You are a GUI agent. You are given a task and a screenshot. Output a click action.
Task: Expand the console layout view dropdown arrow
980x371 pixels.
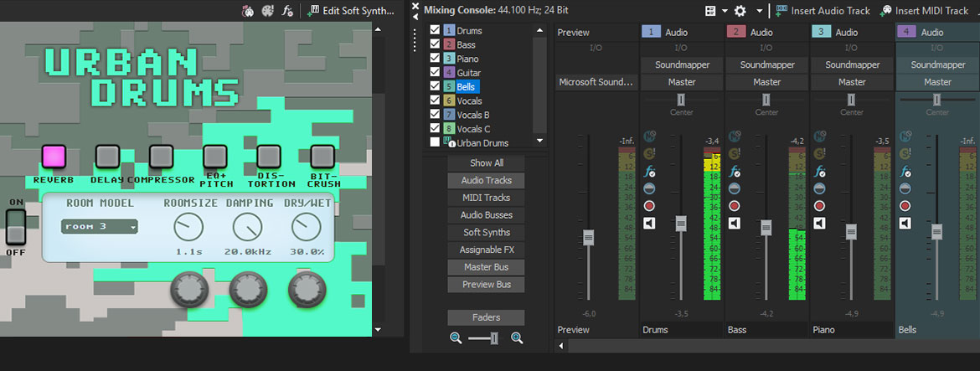723,11
